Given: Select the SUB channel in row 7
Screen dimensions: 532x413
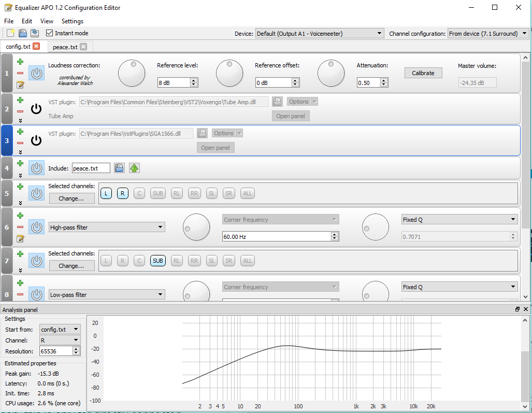Looking at the screenshot, I should [x=157, y=261].
